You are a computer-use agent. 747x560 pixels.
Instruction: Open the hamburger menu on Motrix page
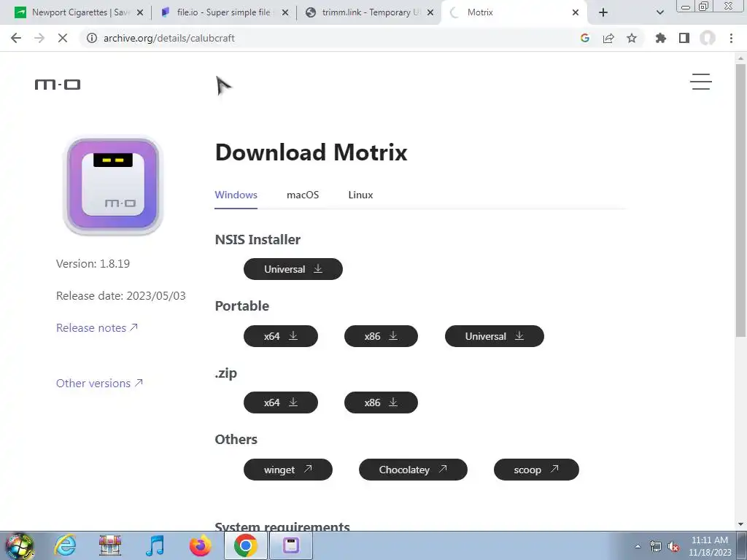(x=701, y=82)
